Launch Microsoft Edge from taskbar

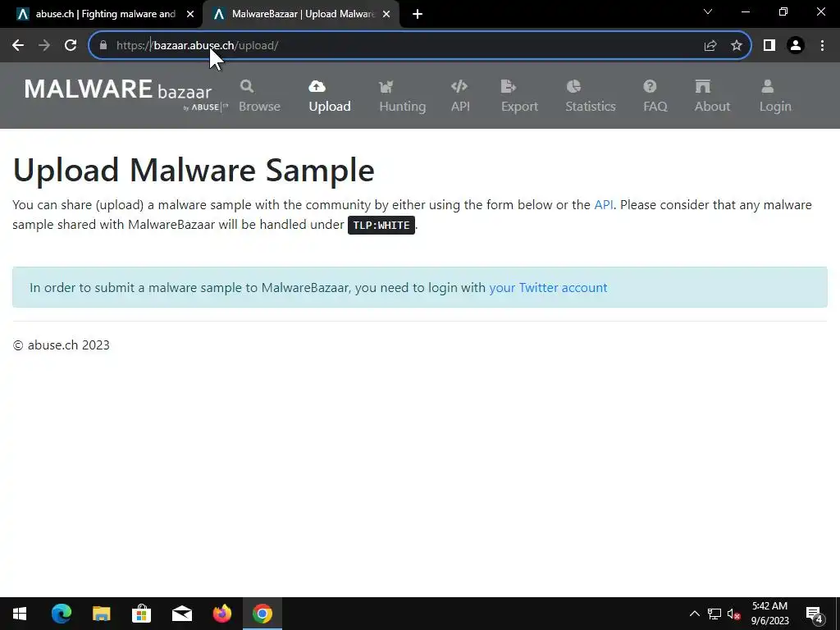click(61, 614)
